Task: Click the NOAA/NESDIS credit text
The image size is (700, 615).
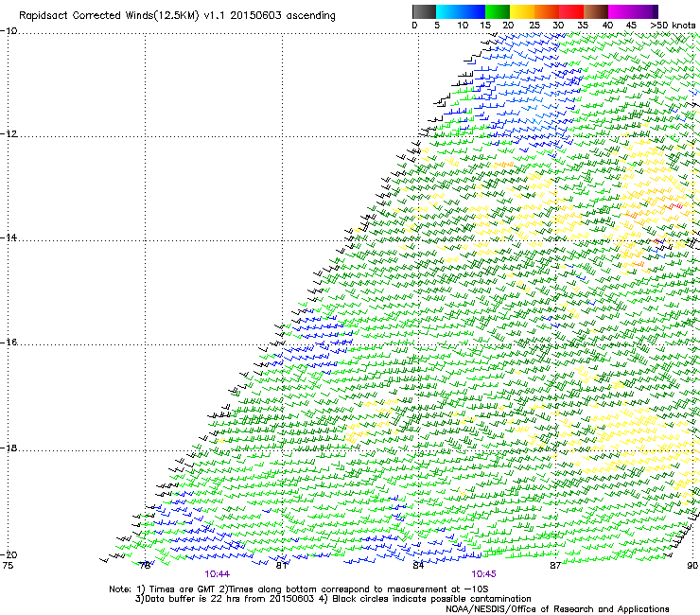Action: click(x=557, y=609)
